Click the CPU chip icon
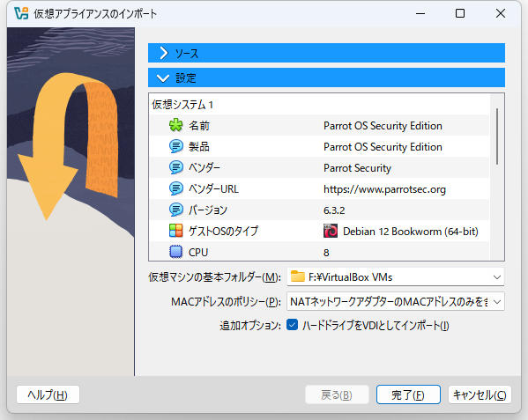 coord(175,252)
